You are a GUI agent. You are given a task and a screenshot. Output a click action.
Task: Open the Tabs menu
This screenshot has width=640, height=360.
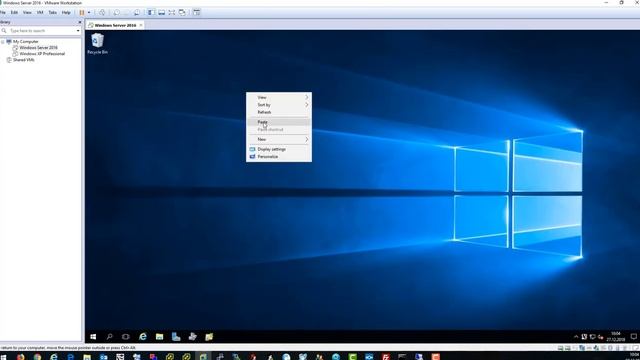point(53,13)
